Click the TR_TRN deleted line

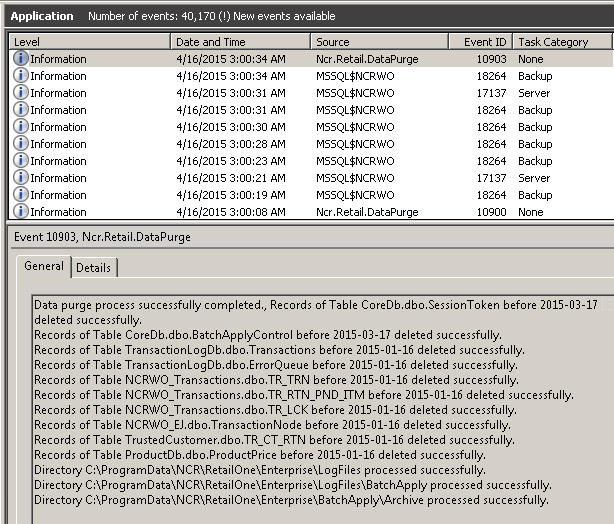(276, 379)
